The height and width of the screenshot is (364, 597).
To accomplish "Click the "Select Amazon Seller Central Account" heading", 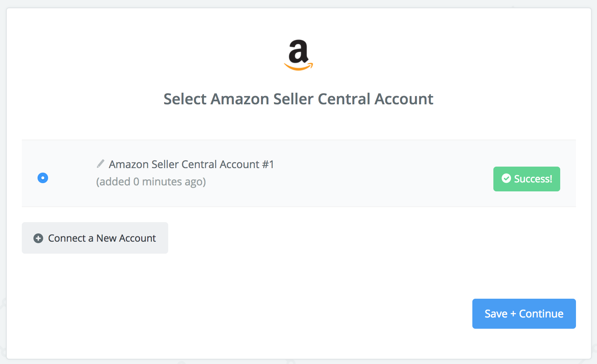I will click(x=298, y=99).
